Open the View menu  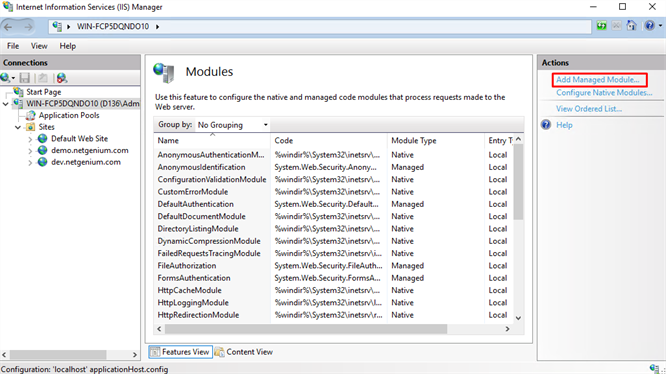pyautogui.click(x=39, y=46)
